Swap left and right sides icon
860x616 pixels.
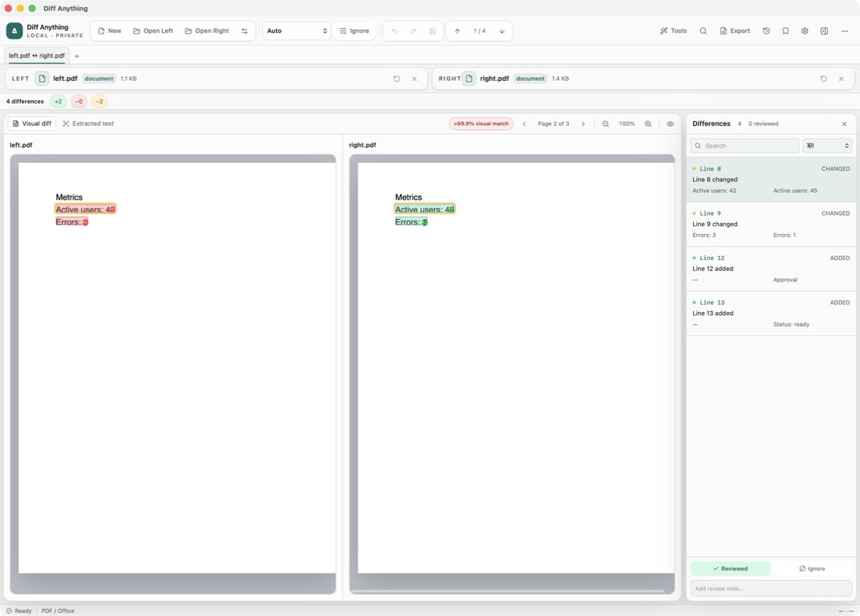pos(245,30)
